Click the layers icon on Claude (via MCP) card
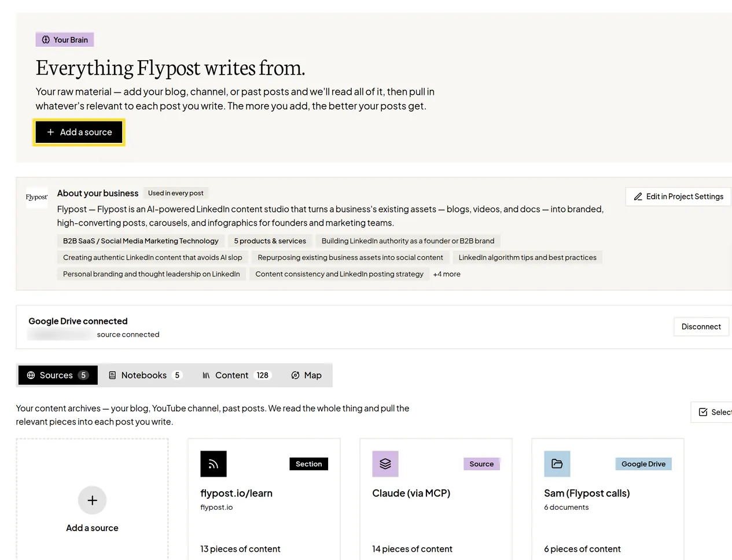The width and height of the screenshot is (732, 560). 385,464
